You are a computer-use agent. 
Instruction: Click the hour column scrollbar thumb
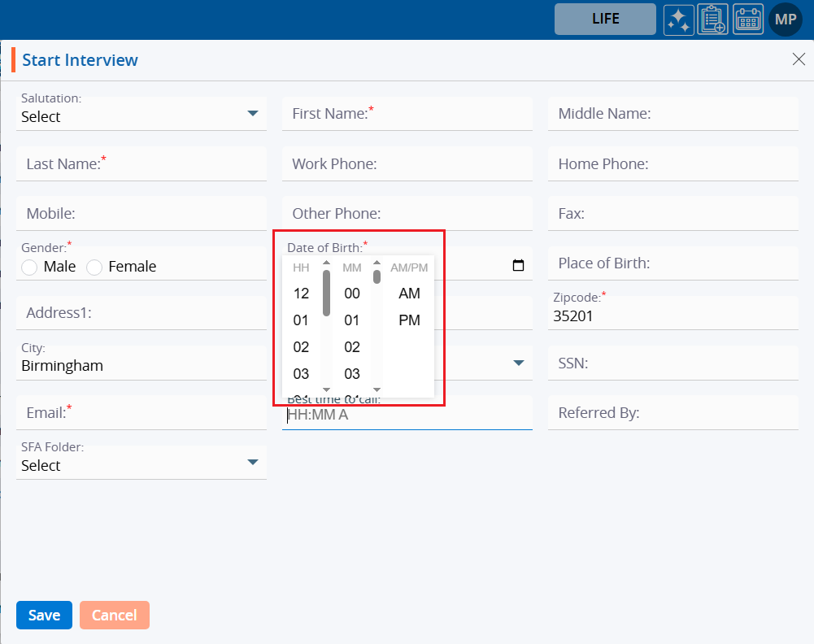pos(327,293)
